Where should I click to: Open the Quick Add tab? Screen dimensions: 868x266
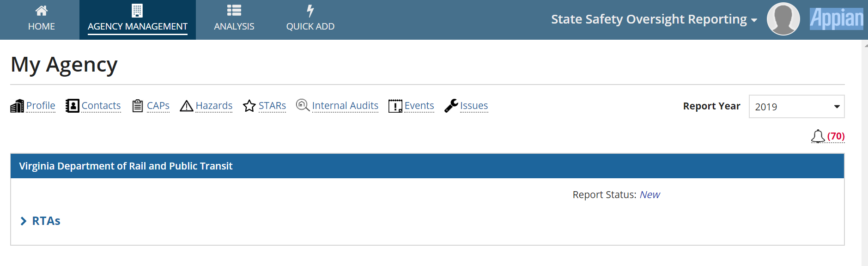tap(310, 19)
